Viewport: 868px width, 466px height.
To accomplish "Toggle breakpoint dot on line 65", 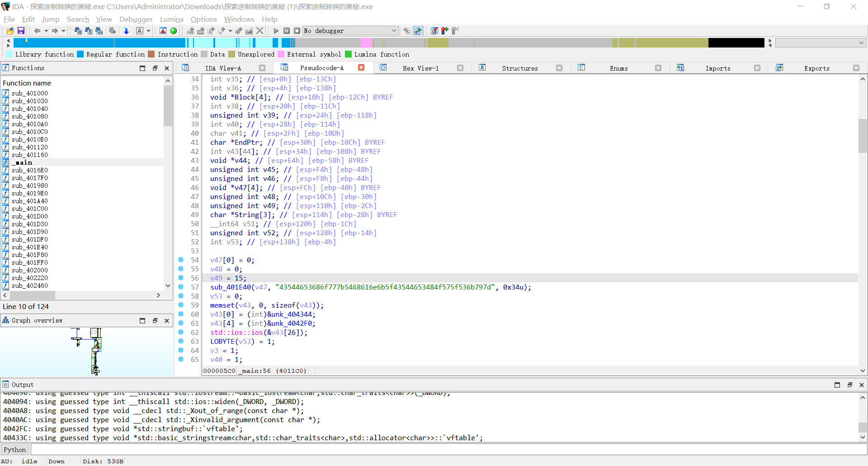I will [181, 359].
